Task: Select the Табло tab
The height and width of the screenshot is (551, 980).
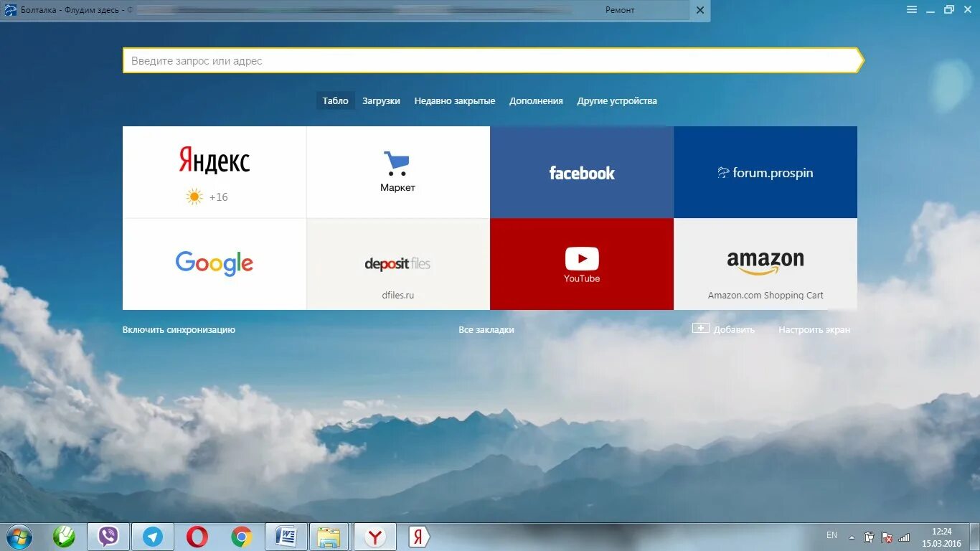Action: coord(335,101)
